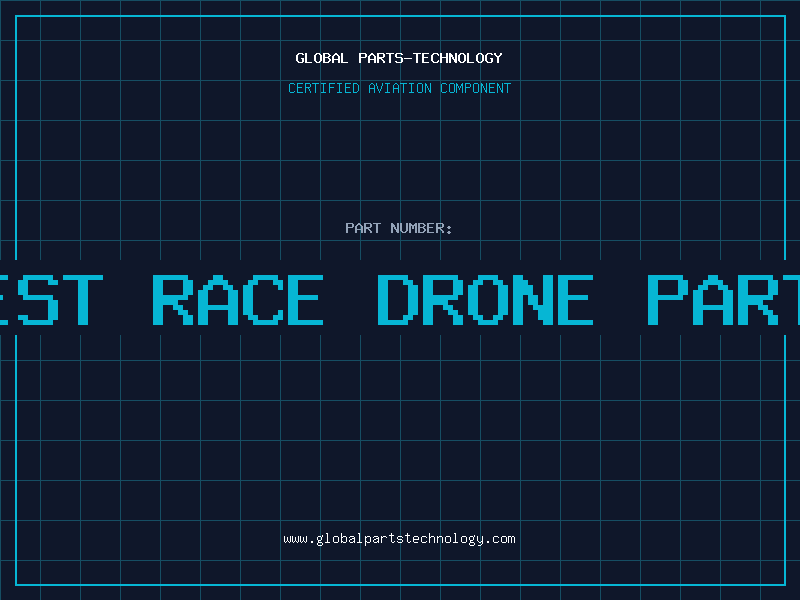Click the word NUMBER: in the label
The width and height of the screenshot is (800, 600).
coord(422,228)
